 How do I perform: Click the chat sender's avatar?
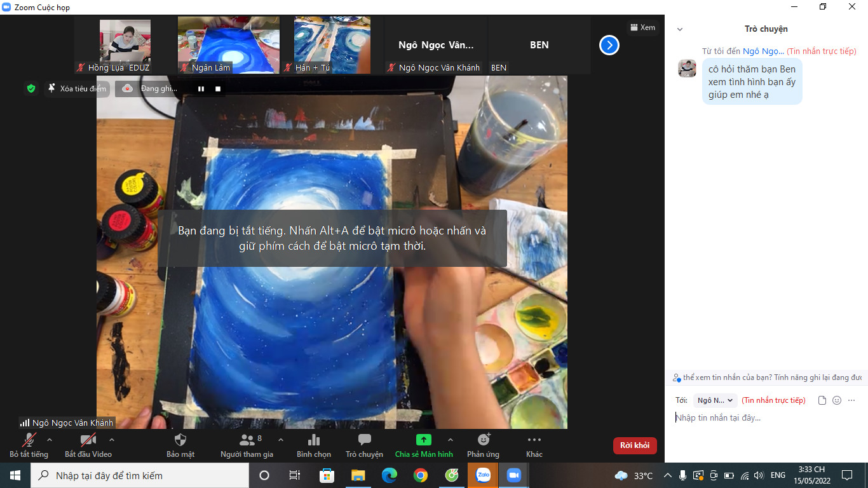click(687, 68)
